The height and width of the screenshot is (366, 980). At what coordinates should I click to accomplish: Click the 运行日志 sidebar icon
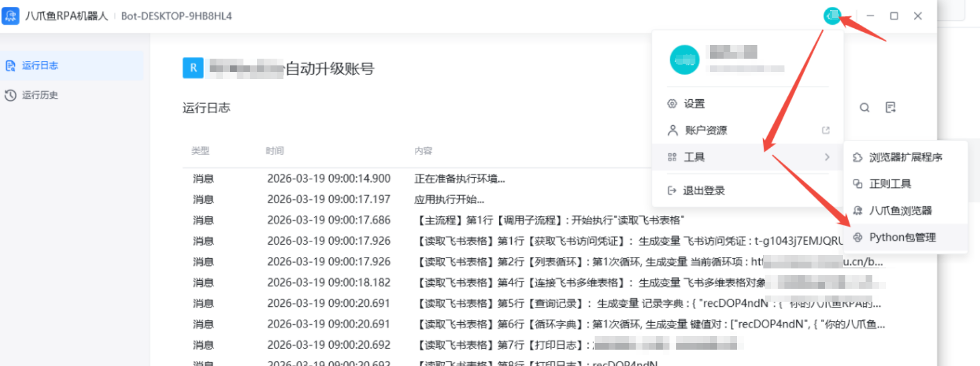tap(10, 66)
